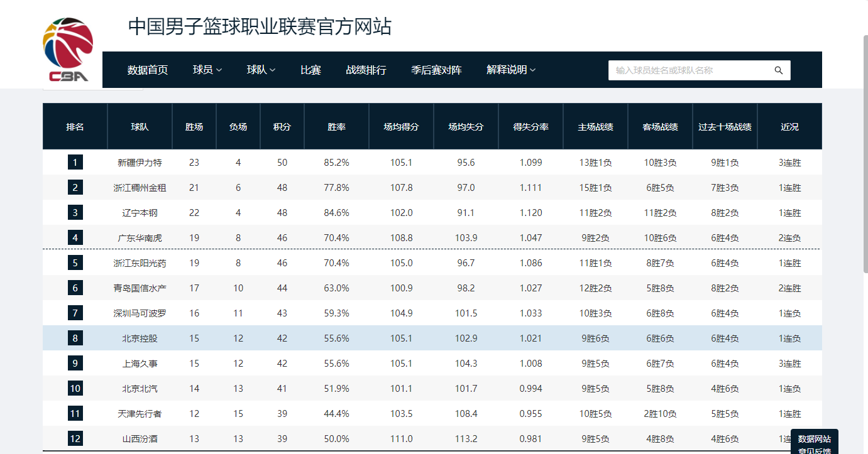Expand the 球员 dropdown menu
The height and width of the screenshot is (454, 868).
click(x=207, y=70)
